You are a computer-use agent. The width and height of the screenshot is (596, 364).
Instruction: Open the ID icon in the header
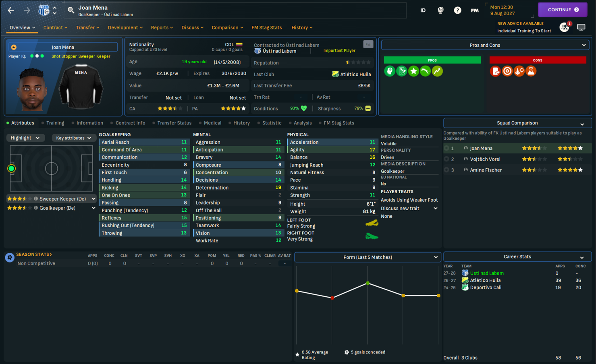423,10
